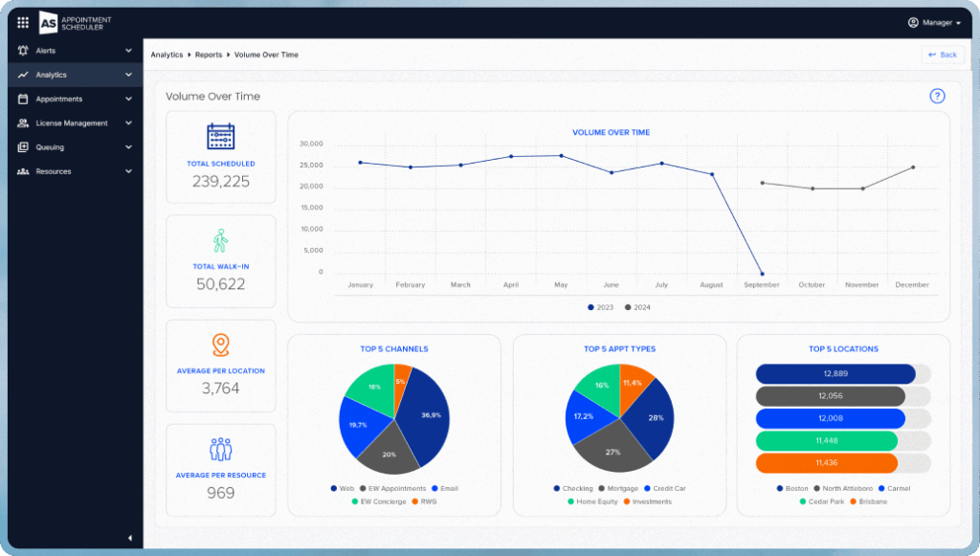Open the help question mark icon

(x=937, y=96)
